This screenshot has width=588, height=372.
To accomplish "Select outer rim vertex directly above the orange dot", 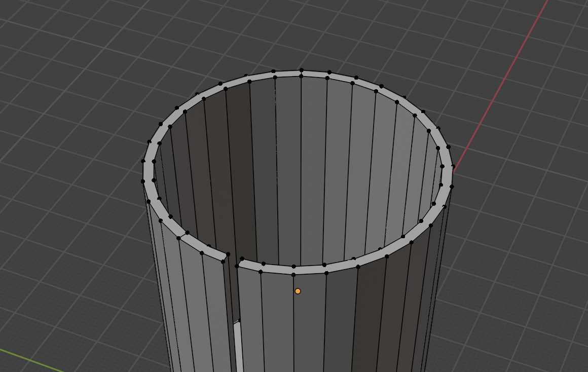I will pyautogui.click(x=293, y=275).
